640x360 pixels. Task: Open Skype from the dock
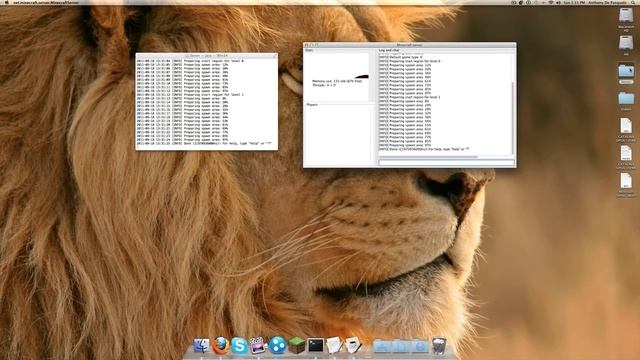coord(239,346)
